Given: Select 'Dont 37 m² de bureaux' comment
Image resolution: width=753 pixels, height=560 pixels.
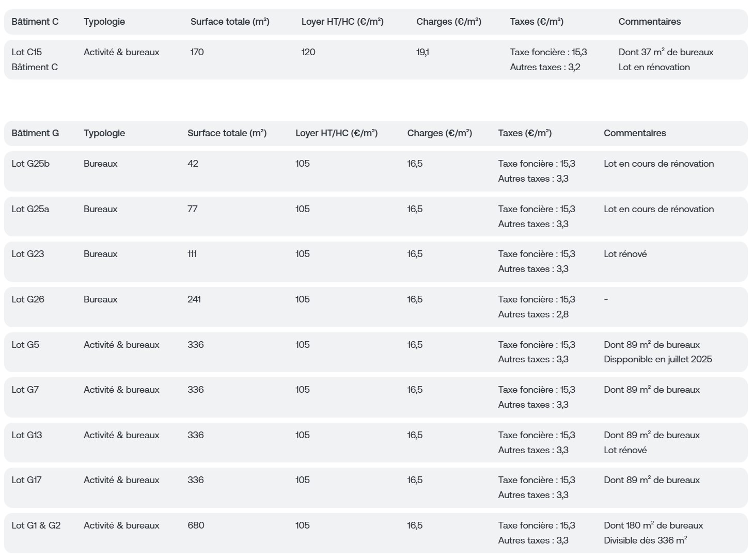Looking at the screenshot, I should click(x=666, y=52).
